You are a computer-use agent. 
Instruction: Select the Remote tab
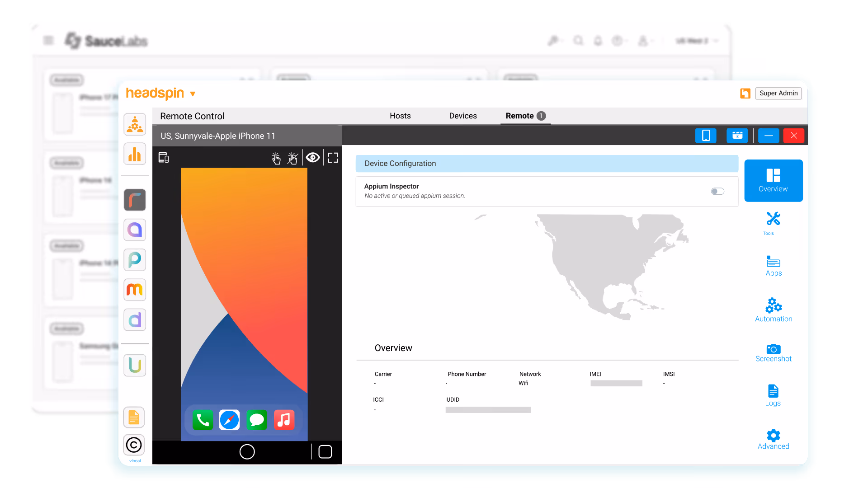pos(525,116)
